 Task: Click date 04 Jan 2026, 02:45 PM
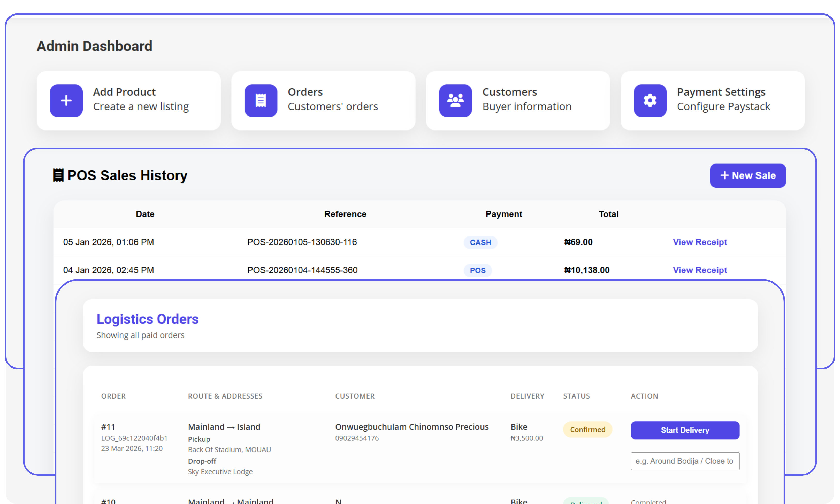[x=109, y=270]
